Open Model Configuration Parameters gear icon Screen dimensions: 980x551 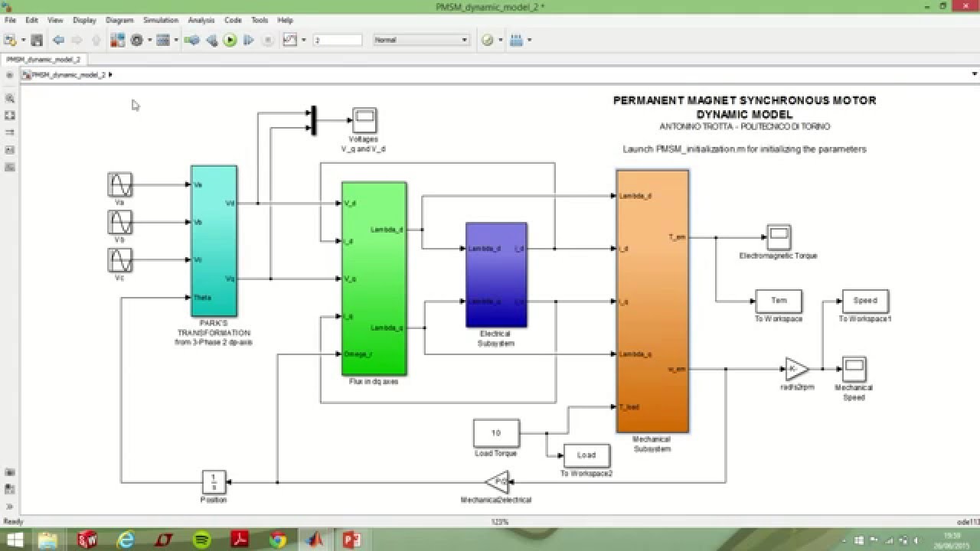pos(137,40)
